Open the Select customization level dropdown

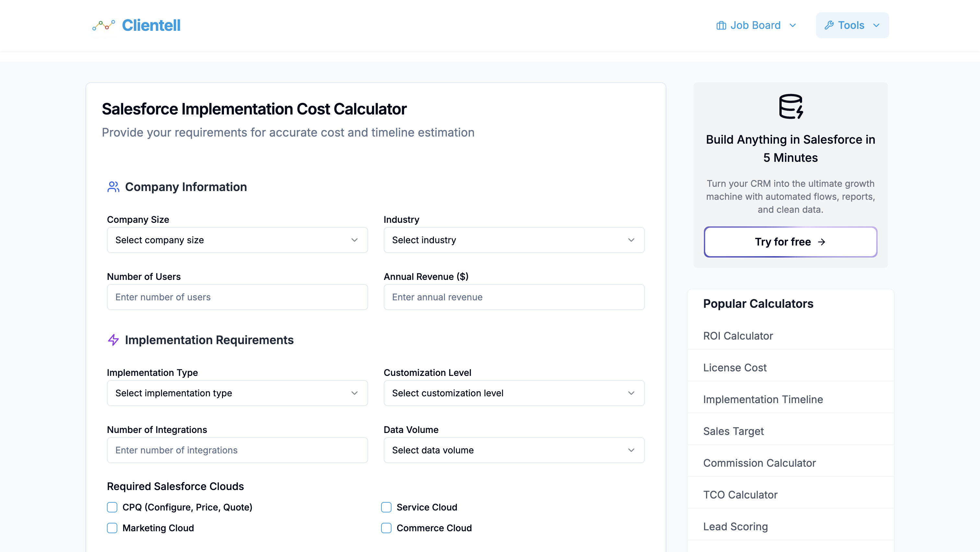click(x=514, y=393)
